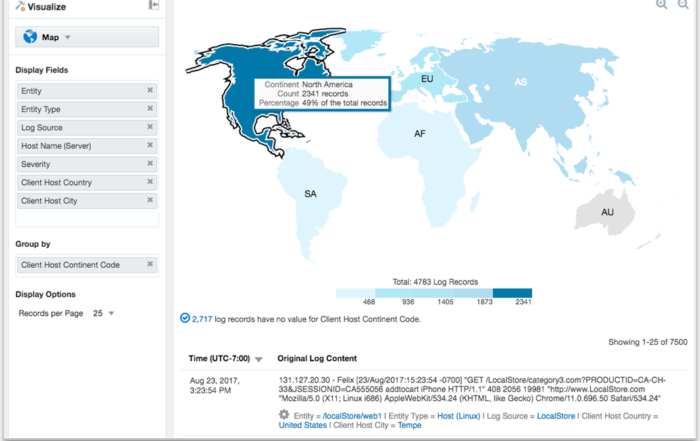
Task: Click the Aug 23, 2017 timestamp cell
Action: point(215,386)
